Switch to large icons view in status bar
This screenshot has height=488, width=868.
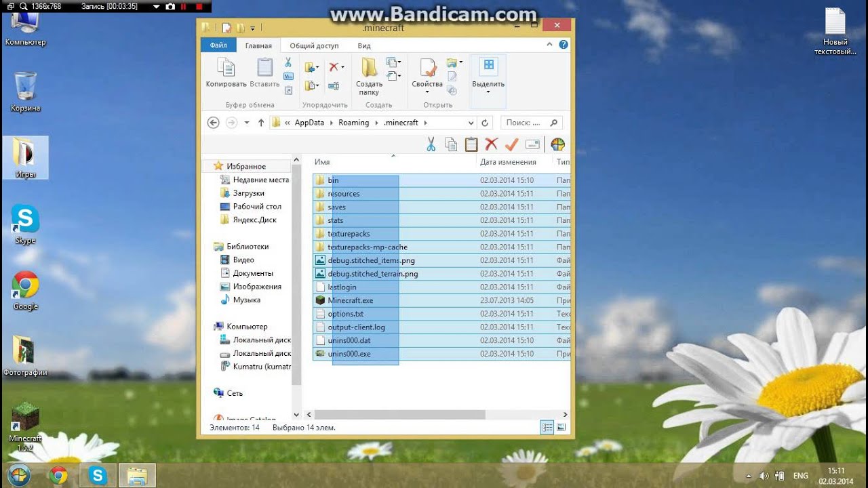point(561,428)
